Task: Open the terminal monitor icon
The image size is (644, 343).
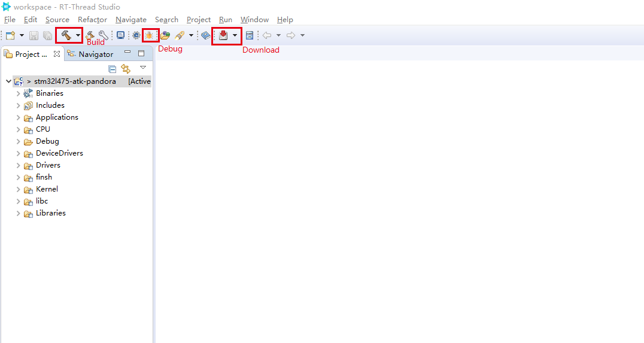Action: click(x=120, y=35)
